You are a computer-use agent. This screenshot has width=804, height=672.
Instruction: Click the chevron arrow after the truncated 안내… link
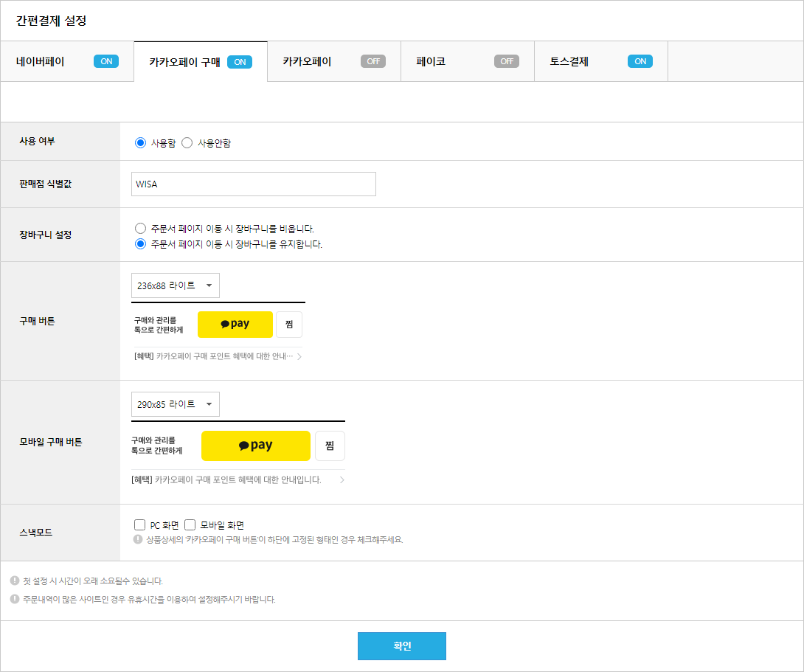299,357
